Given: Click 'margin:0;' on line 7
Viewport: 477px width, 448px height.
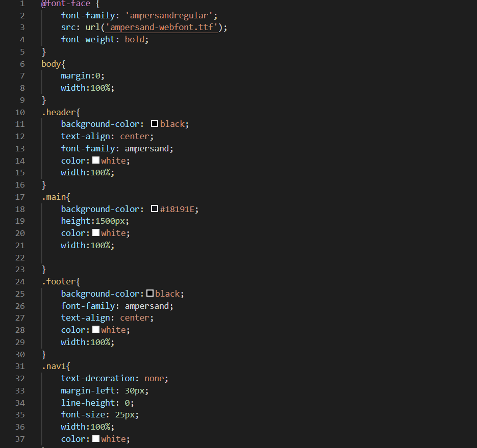Looking at the screenshot, I should pyautogui.click(x=83, y=76).
